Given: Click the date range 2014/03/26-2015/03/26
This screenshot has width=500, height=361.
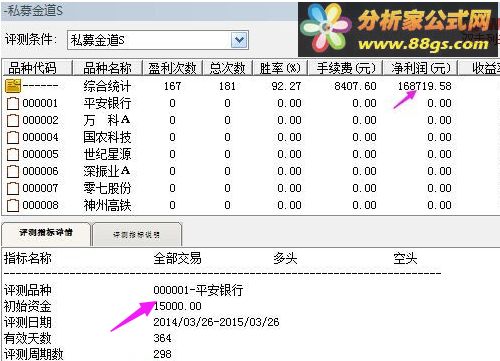Looking at the screenshot, I should (x=216, y=322).
